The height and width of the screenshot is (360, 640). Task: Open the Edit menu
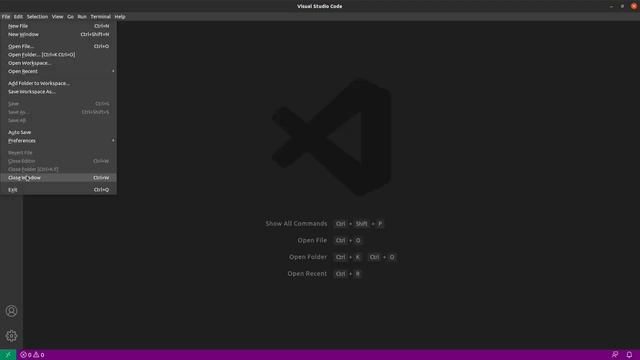click(18, 17)
